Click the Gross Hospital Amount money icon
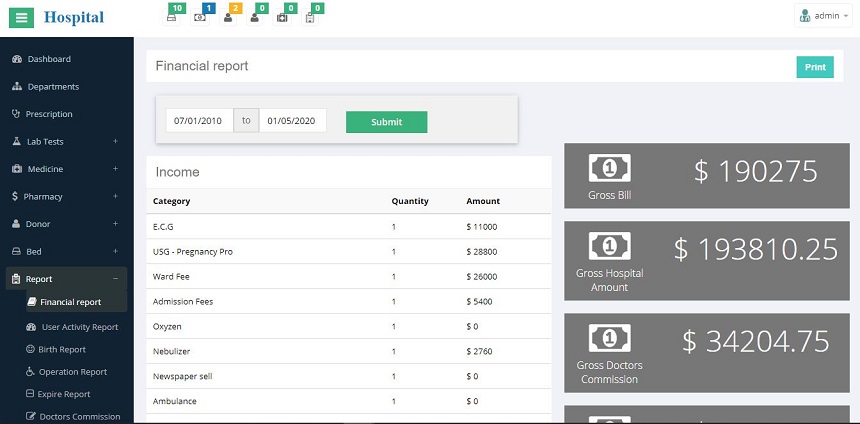 click(609, 246)
